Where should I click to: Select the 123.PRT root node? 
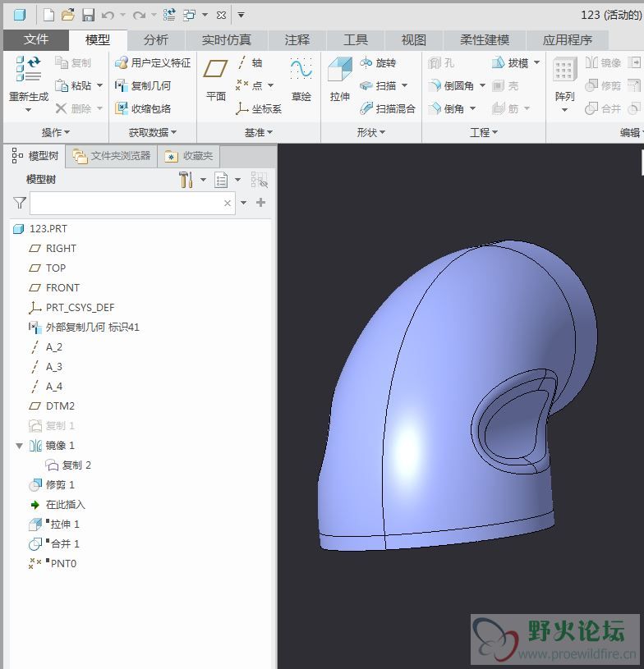[x=40, y=229]
